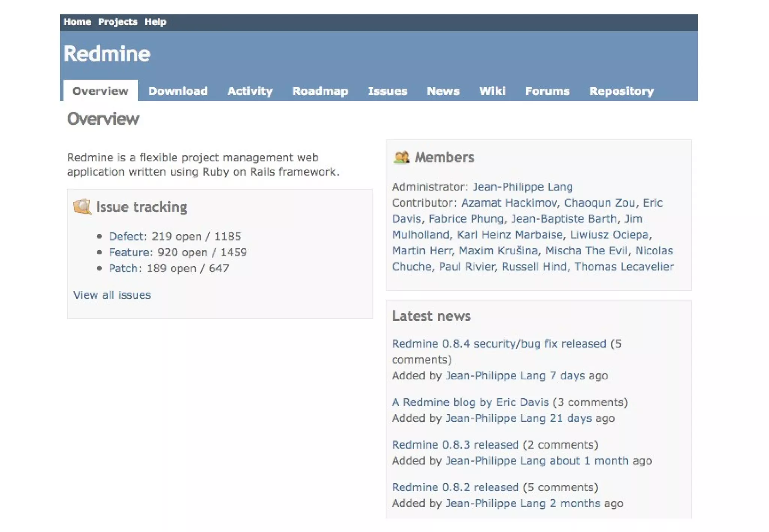Open the Download tab

click(178, 91)
